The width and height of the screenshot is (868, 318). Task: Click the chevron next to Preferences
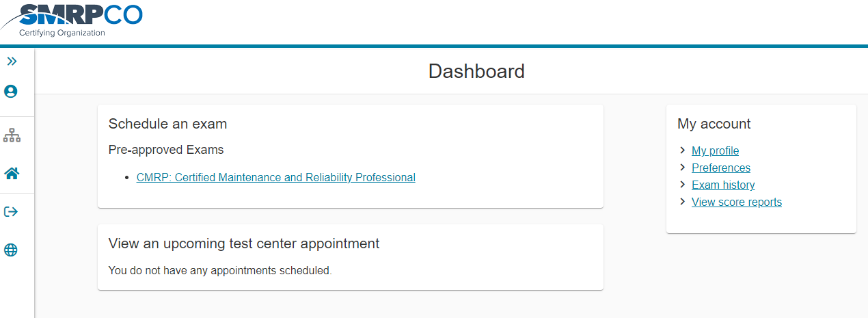tap(683, 168)
